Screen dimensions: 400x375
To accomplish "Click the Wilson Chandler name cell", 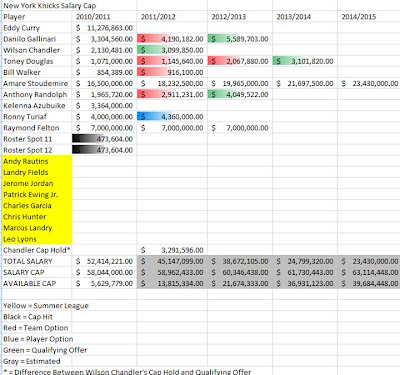I will (x=37, y=50).
